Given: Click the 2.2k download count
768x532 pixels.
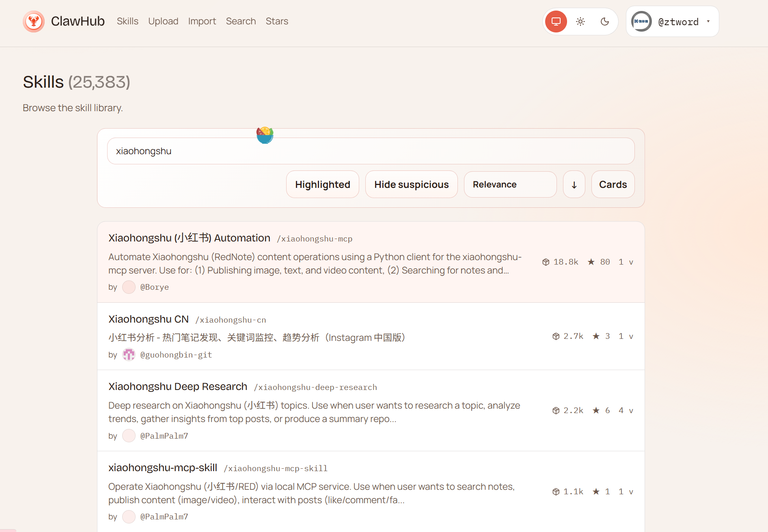Looking at the screenshot, I should 573,411.
